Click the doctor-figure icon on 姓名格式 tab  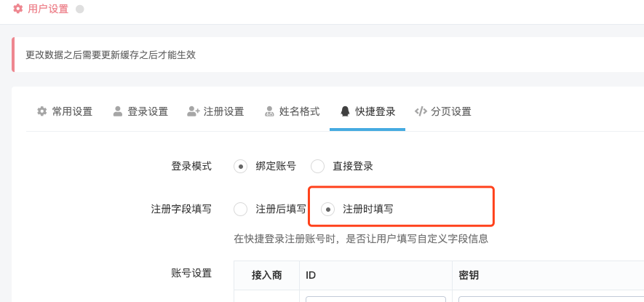click(x=269, y=111)
